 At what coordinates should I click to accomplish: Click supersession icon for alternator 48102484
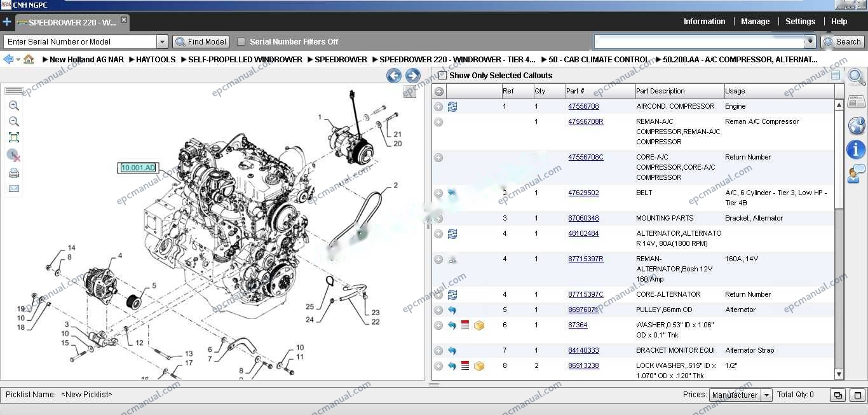click(x=452, y=234)
